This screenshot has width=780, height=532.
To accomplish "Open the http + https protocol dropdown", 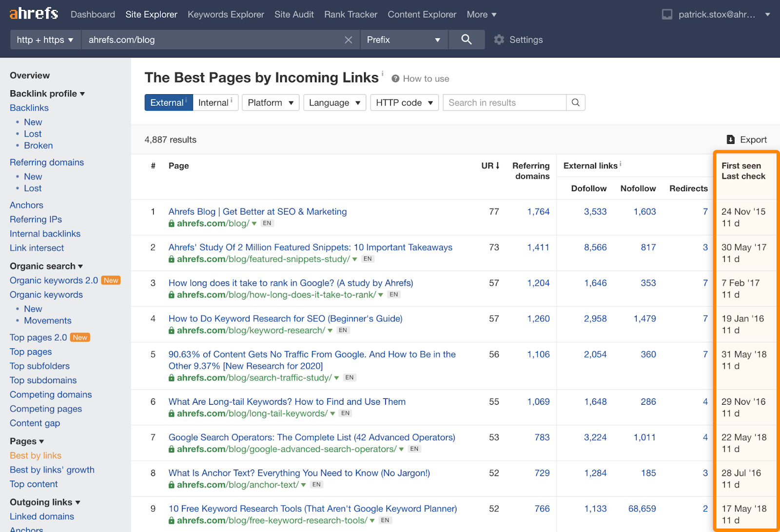I will pyautogui.click(x=45, y=39).
